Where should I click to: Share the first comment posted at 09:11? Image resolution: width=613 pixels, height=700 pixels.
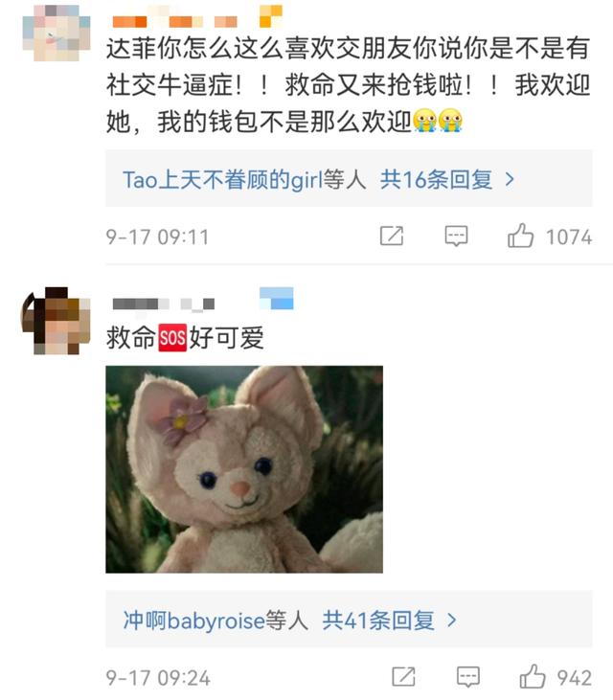coord(392,236)
